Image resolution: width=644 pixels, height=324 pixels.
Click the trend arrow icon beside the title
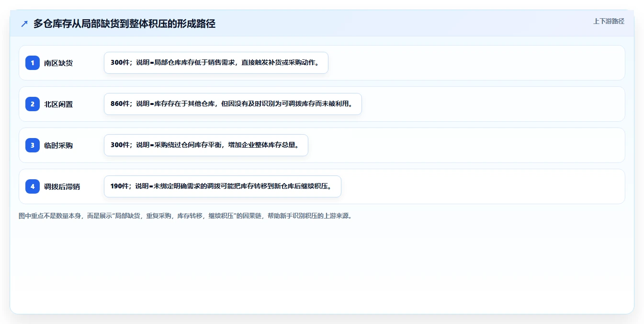[24, 24]
